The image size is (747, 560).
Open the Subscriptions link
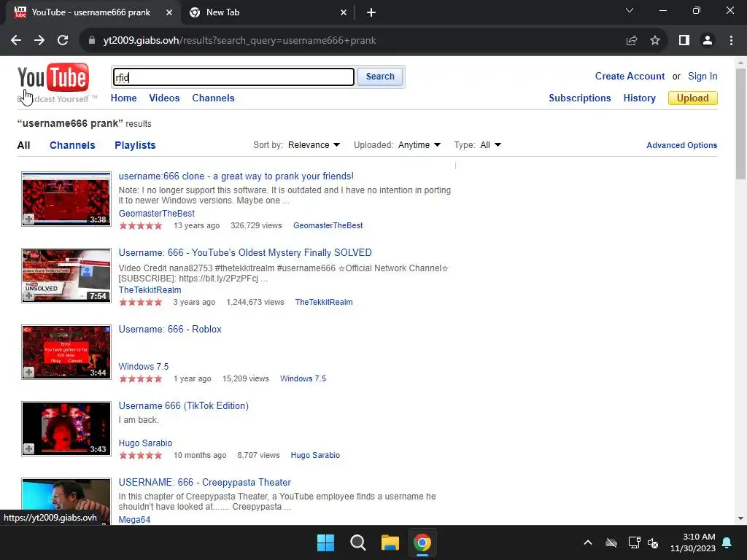click(x=580, y=98)
